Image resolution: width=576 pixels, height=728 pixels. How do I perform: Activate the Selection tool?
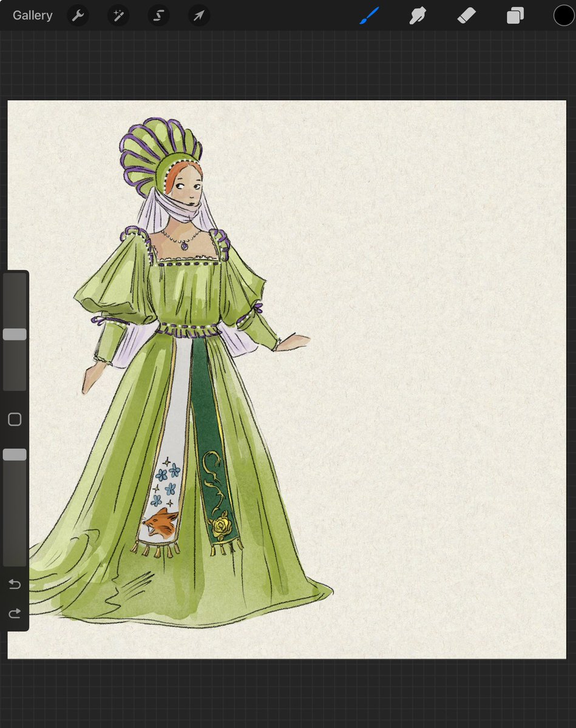tap(158, 16)
